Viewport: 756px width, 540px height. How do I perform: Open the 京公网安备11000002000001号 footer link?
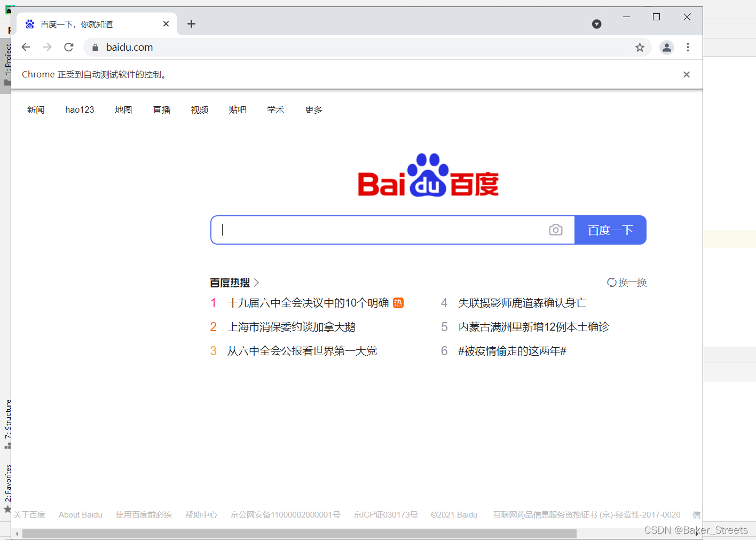click(x=285, y=515)
